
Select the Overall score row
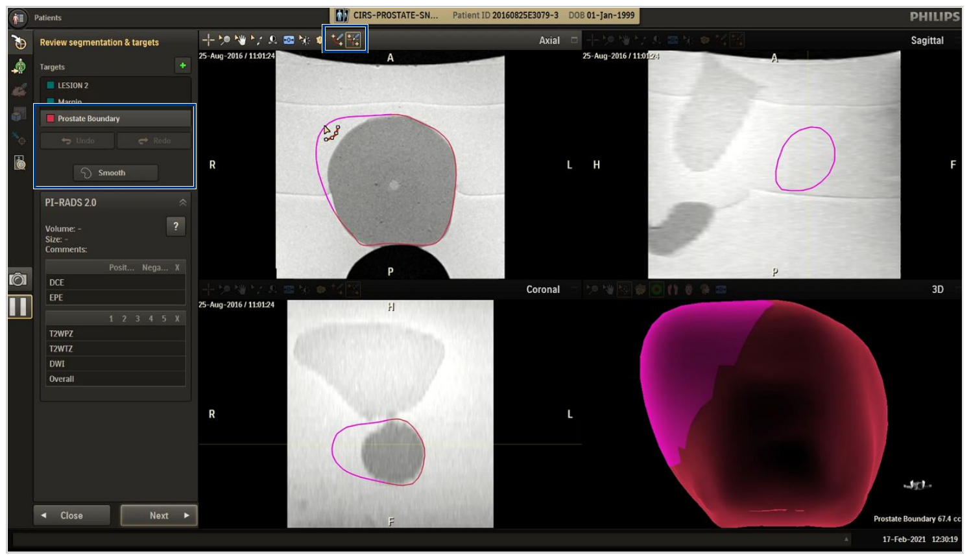pyautogui.click(x=115, y=379)
